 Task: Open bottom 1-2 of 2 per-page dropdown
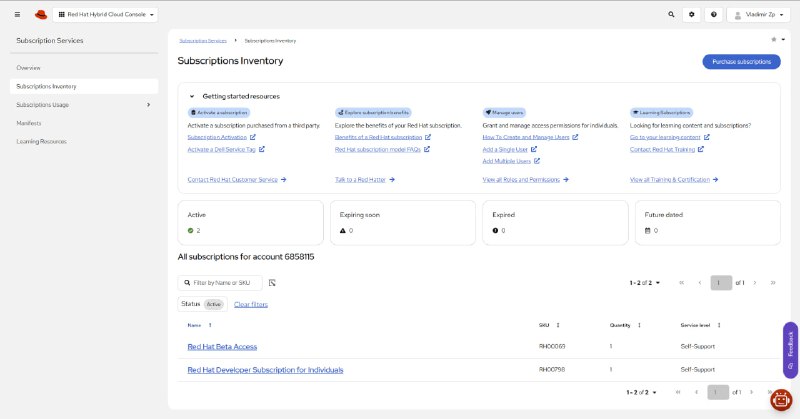pyautogui.click(x=641, y=392)
